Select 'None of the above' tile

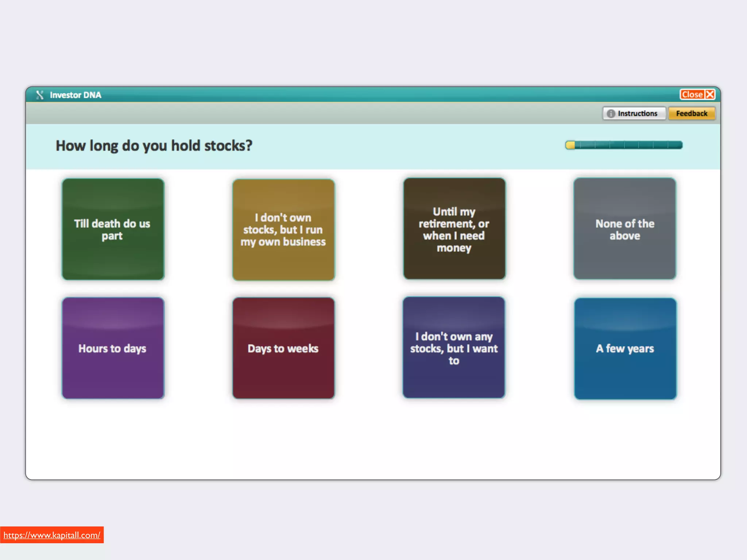tap(624, 229)
